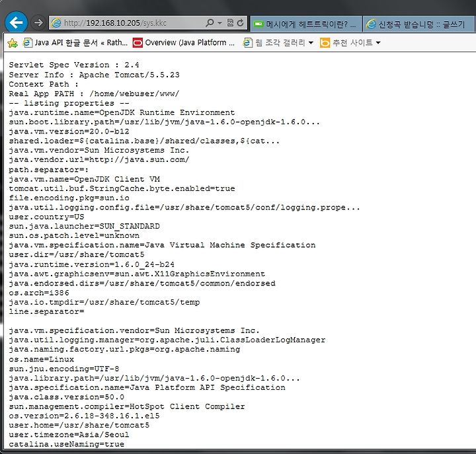476x454 pixels.
Task: Open the 추천 사이트 favorites item
Action: [x=352, y=42]
